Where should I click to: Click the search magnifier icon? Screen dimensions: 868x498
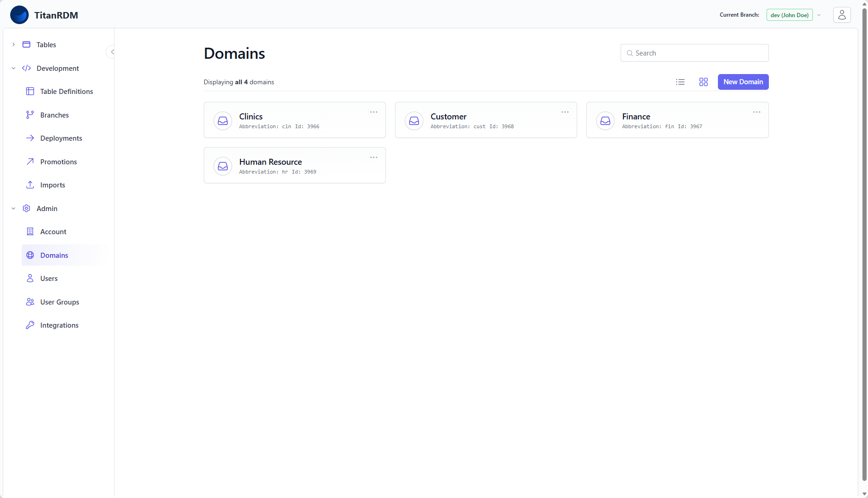(x=629, y=53)
